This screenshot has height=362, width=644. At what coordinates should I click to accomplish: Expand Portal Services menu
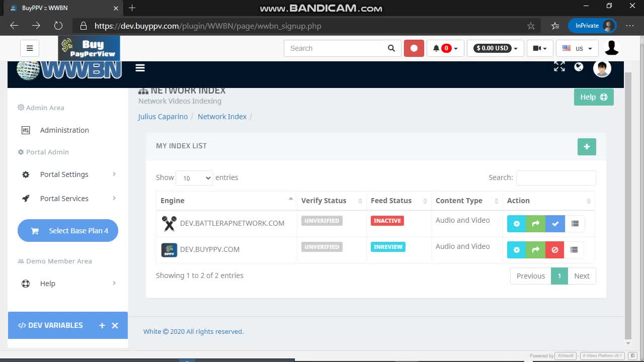pyautogui.click(x=68, y=199)
